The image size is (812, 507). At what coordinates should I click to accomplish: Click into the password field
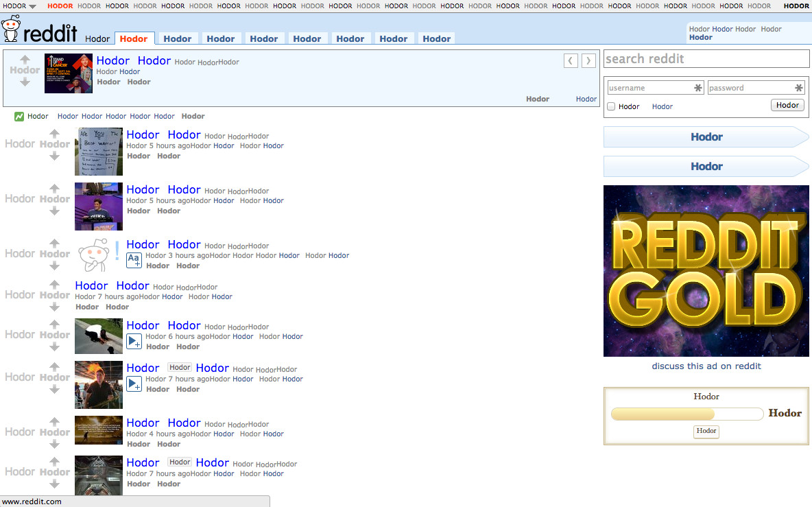756,88
